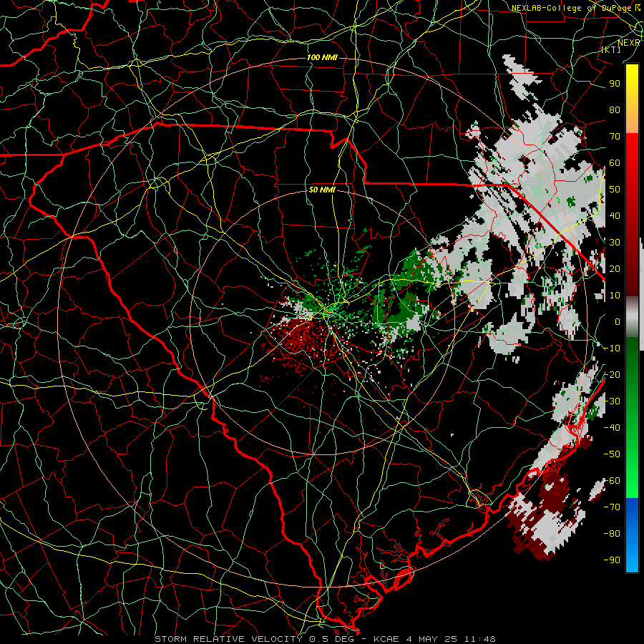Click the "10" value on the velocity scale
Image resolution: width=644 pixels, height=644 pixels.
pyautogui.click(x=615, y=296)
